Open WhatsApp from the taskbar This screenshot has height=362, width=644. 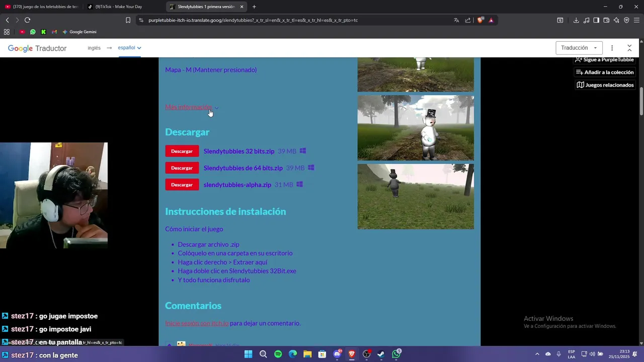[x=396, y=354]
